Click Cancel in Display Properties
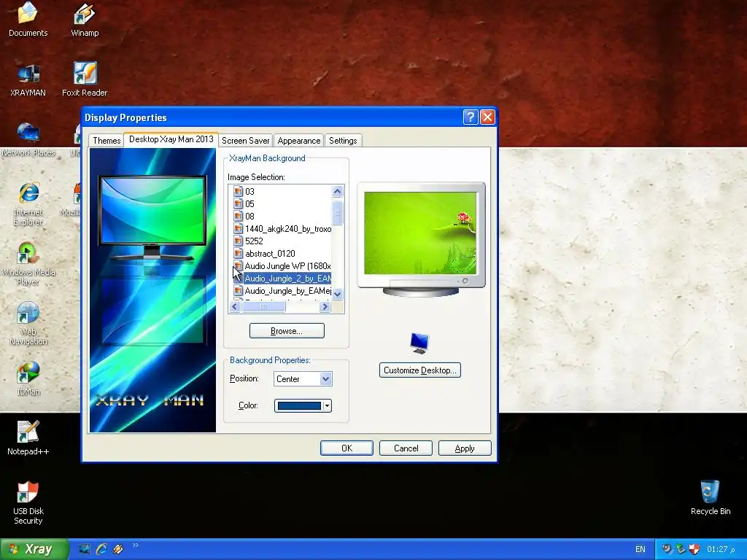The height and width of the screenshot is (560, 747). click(x=406, y=448)
